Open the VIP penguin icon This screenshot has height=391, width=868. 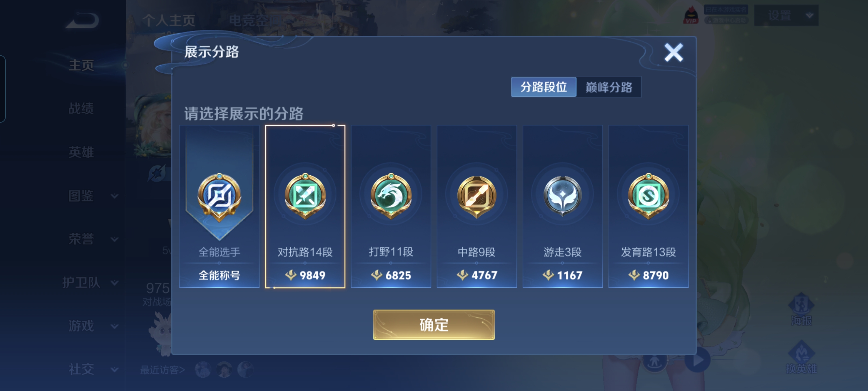tap(691, 15)
